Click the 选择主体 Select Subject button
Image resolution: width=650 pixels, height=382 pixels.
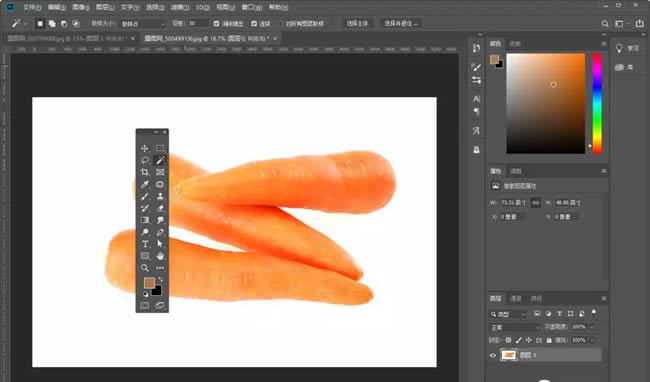click(357, 24)
